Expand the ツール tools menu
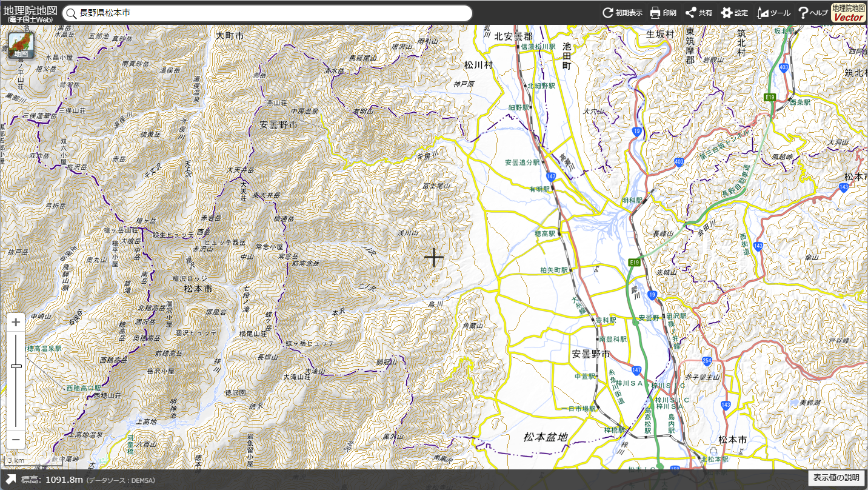This screenshot has height=490, width=868. tap(773, 13)
